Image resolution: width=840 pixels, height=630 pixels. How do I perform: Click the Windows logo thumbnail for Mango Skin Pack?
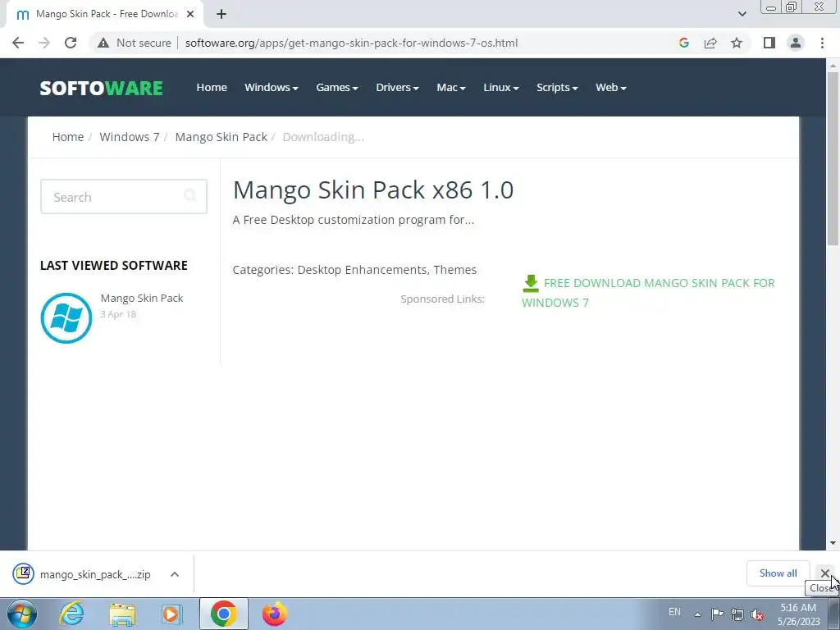[x=66, y=318]
